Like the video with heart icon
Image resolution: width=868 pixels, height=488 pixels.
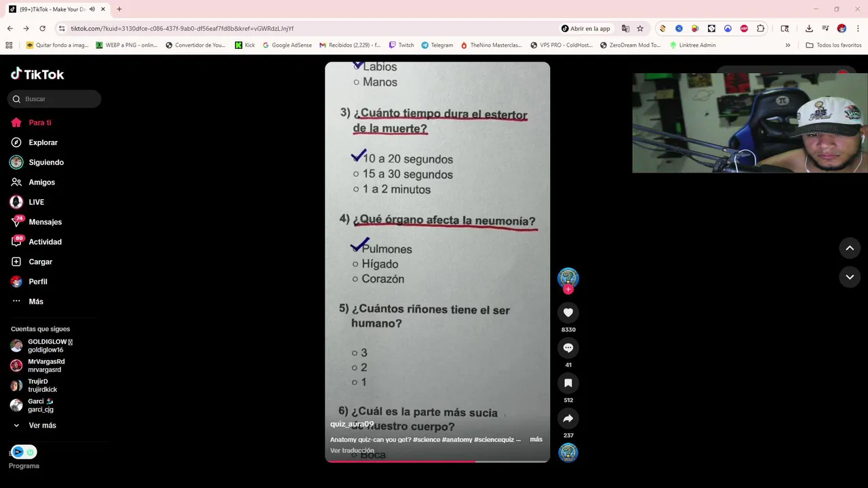tap(568, 312)
